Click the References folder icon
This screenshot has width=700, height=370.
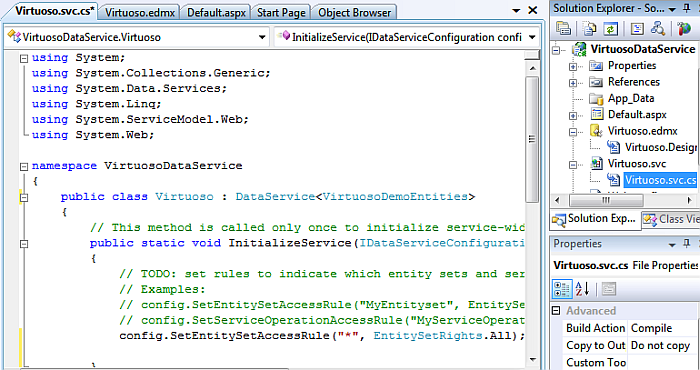(596, 82)
